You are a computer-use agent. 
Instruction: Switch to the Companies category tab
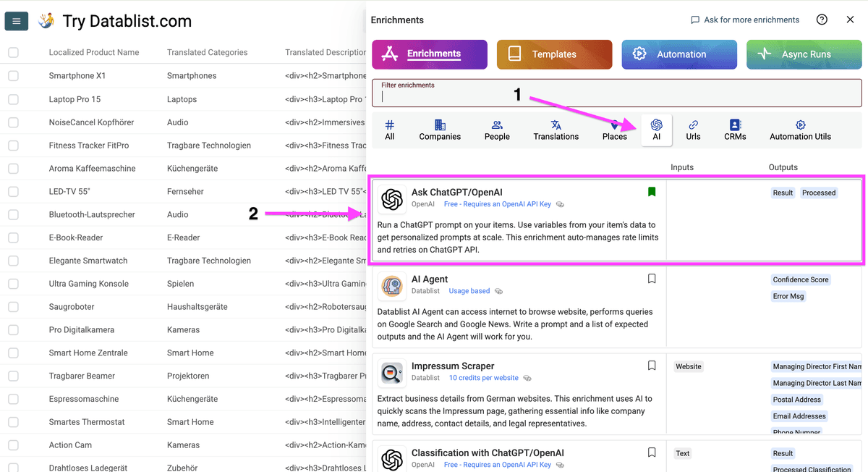click(x=440, y=130)
